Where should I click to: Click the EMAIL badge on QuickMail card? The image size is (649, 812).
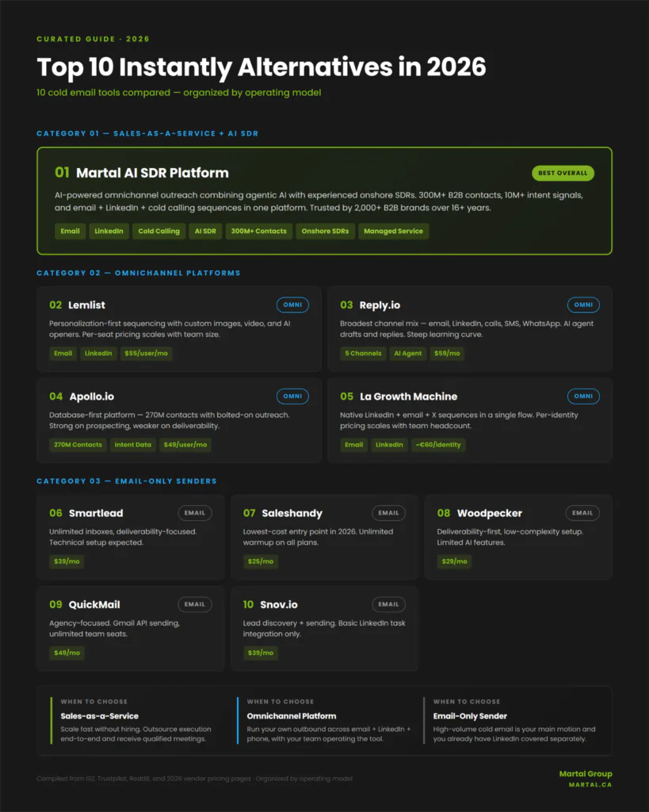[195, 604]
